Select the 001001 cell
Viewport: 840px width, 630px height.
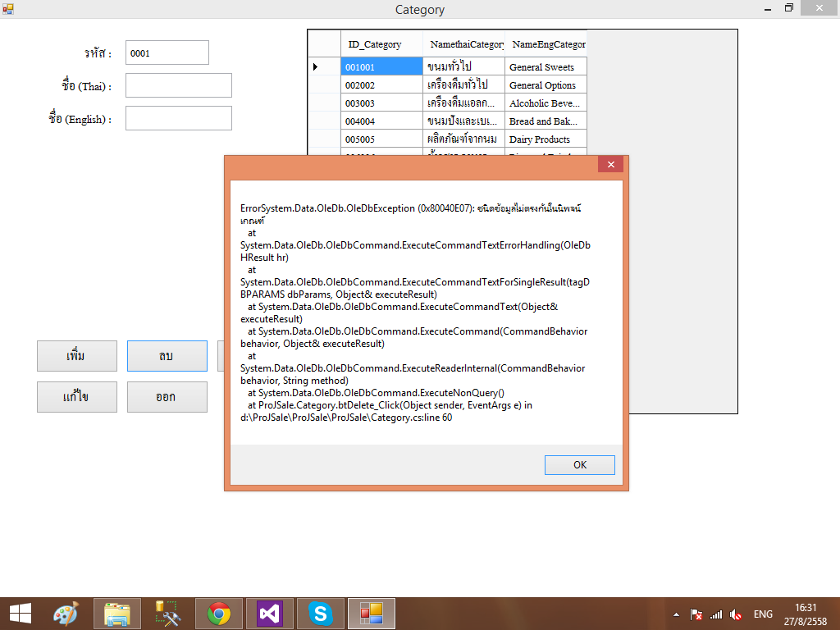[381, 66]
